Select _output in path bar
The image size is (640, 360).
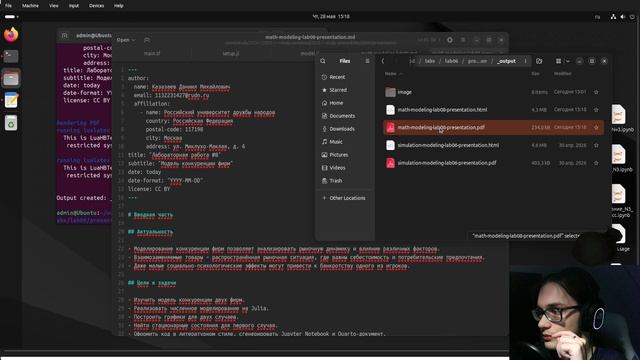(507, 61)
